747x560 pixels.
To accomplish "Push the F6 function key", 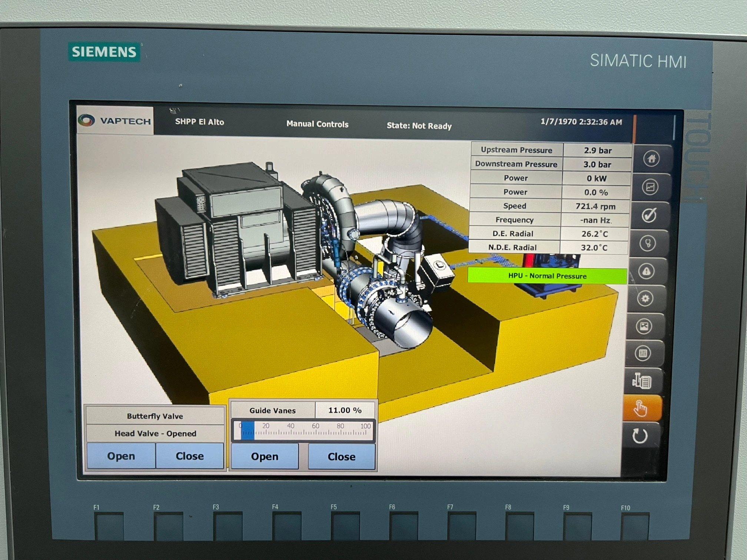I will point(404,526).
